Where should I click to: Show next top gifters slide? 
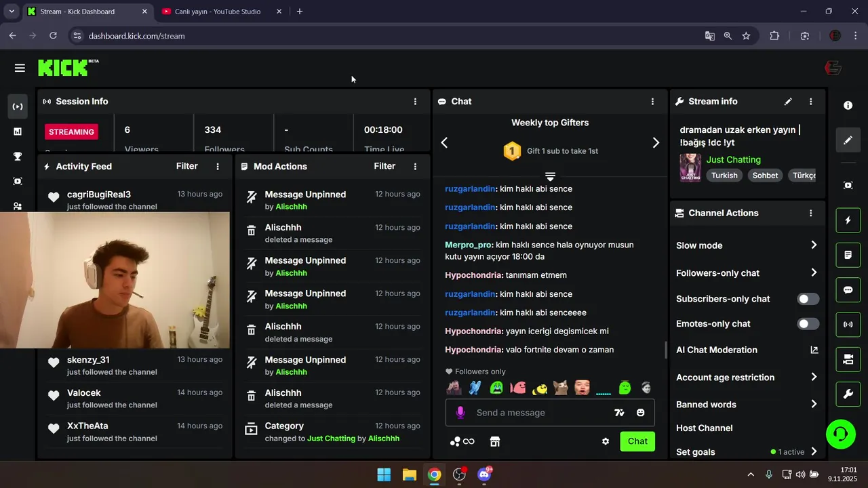coord(656,143)
